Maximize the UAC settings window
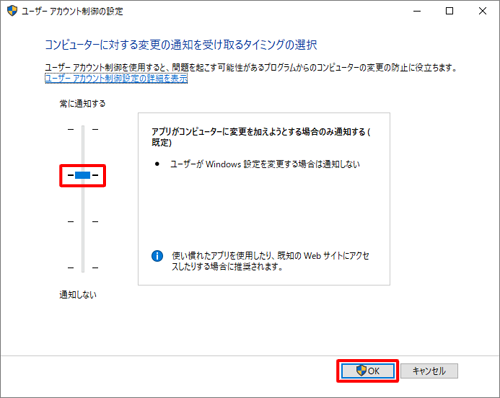 click(449, 11)
